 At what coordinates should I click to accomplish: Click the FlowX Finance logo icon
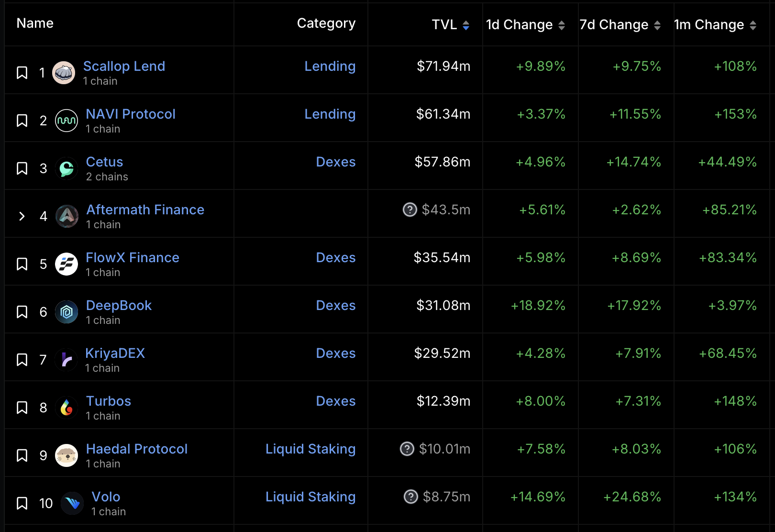pos(66,264)
